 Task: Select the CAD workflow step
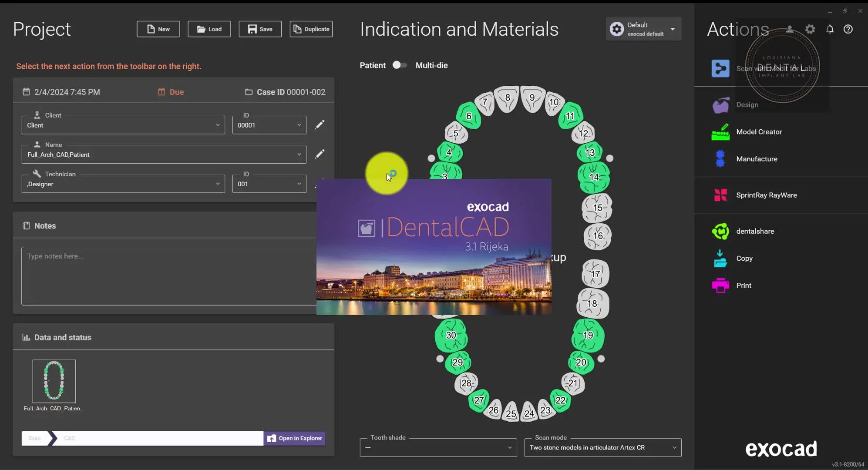[70, 438]
